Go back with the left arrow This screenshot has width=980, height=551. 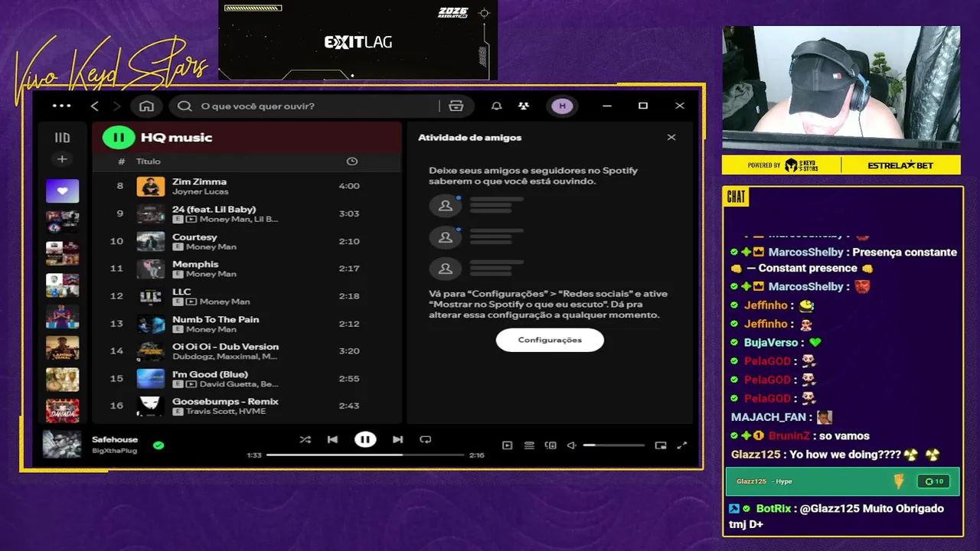(95, 106)
